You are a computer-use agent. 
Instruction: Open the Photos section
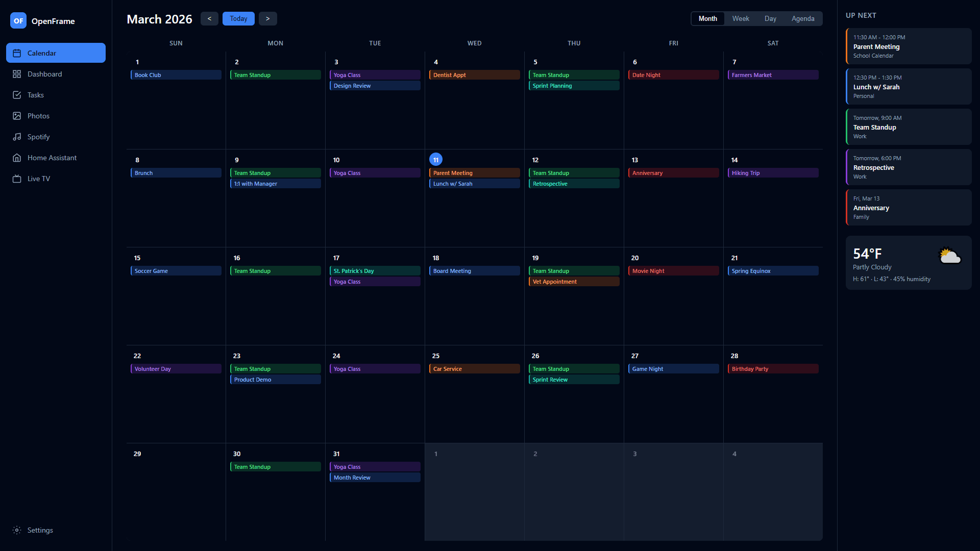pos(38,116)
